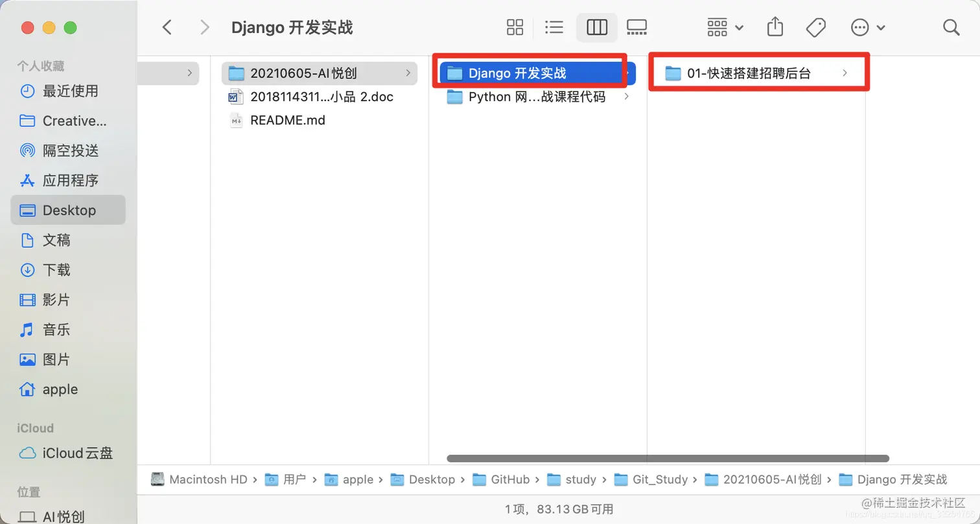The image size is (980, 524).
Task: Click apple in the path bar
Action: (x=349, y=479)
